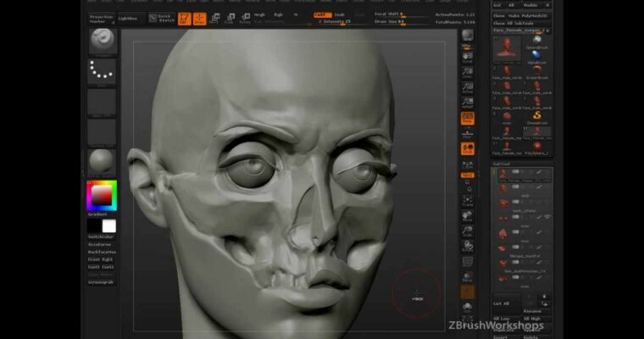Open the current brush thumbnail picker
644x339 pixels.
point(103,42)
